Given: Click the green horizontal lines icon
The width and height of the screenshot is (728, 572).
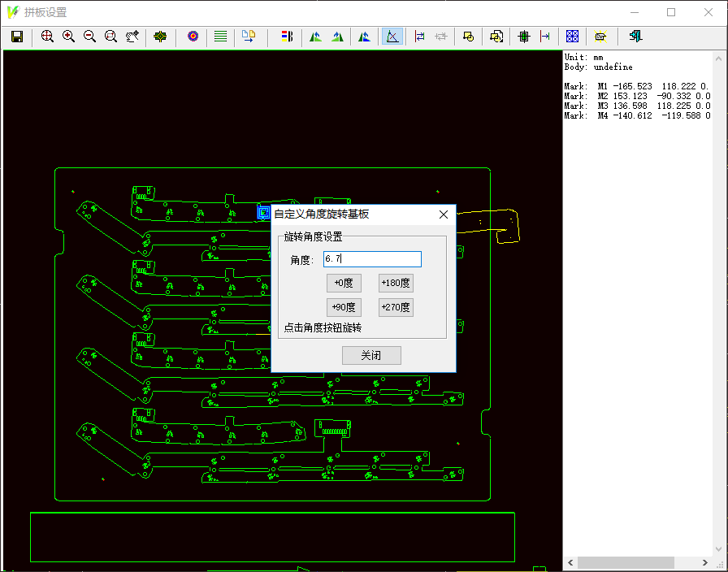Looking at the screenshot, I should click(220, 37).
